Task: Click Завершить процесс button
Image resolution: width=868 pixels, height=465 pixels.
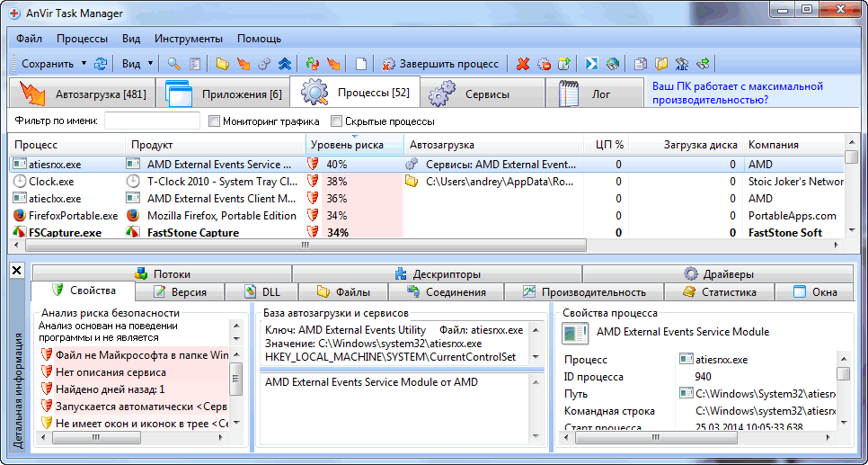Action: (x=440, y=64)
